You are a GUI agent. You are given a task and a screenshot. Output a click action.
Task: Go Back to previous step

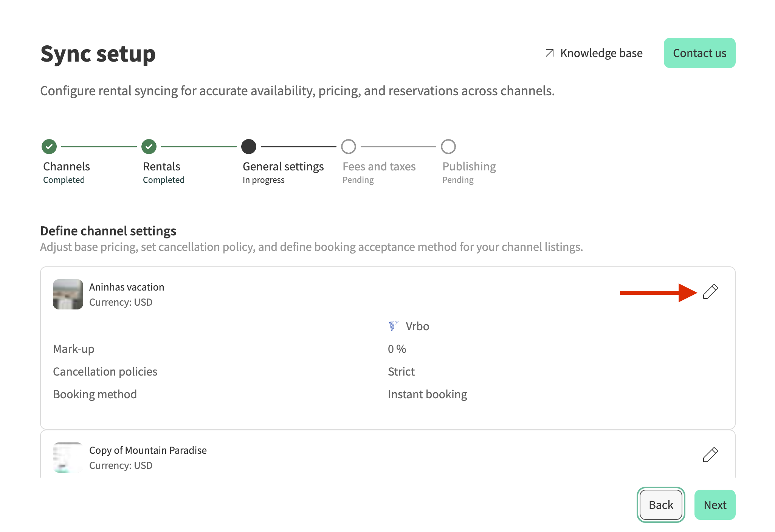[661, 505]
